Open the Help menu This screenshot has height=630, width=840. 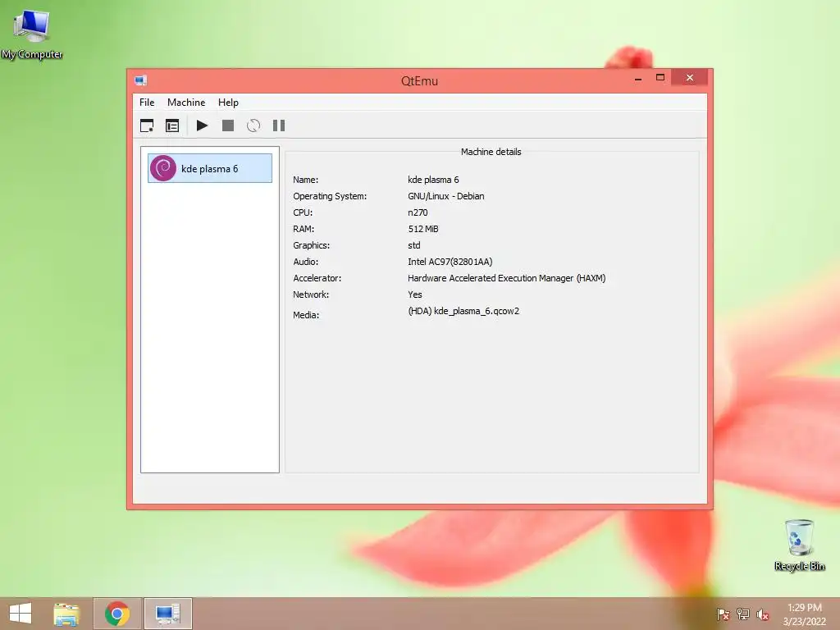228,103
